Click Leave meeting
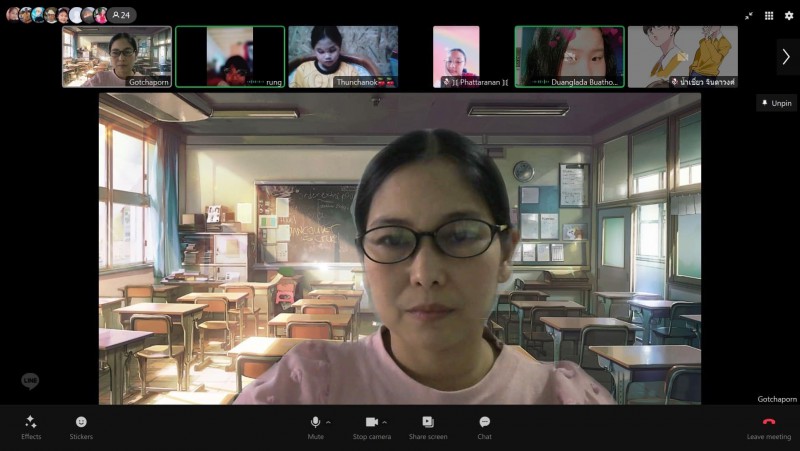 pyautogui.click(x=768, y=427)
